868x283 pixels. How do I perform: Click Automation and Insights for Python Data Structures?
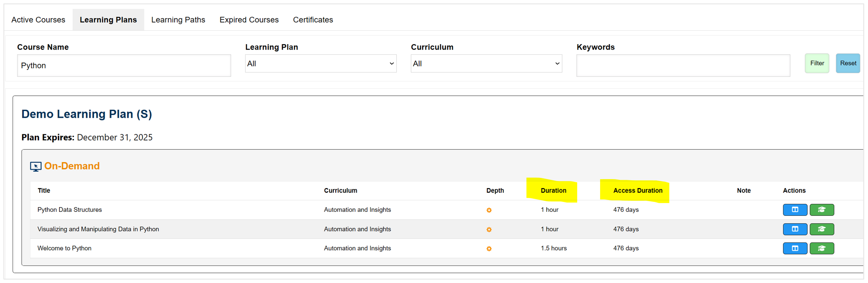357,210
